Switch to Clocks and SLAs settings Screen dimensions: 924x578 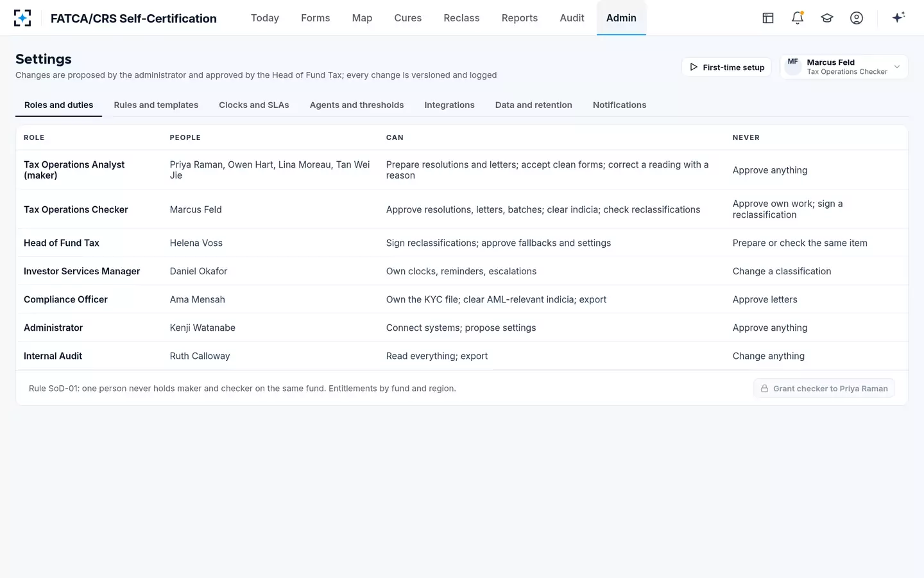(254, 105)
